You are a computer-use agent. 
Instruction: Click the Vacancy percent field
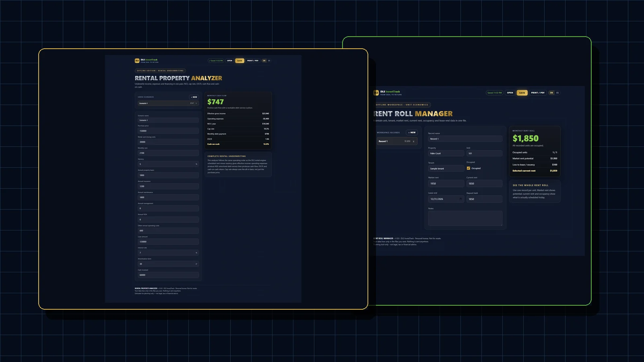coord(168,164)
